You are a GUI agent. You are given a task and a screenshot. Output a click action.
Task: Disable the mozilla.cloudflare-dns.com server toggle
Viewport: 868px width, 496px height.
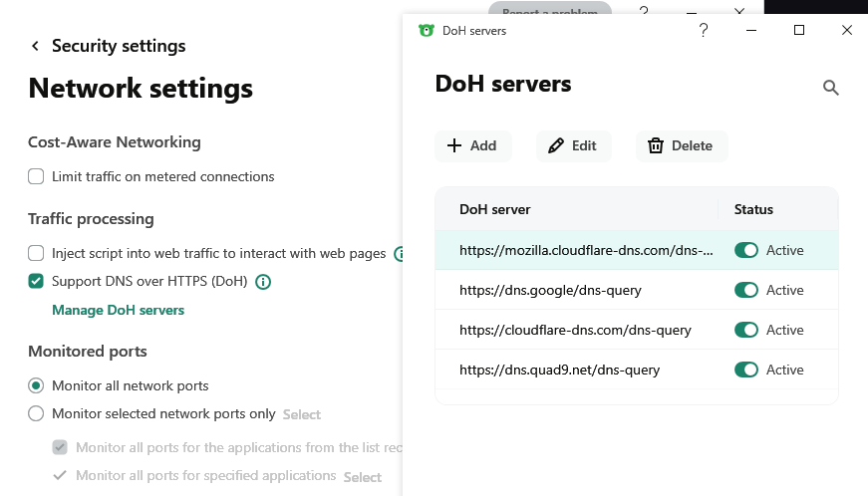746,250
